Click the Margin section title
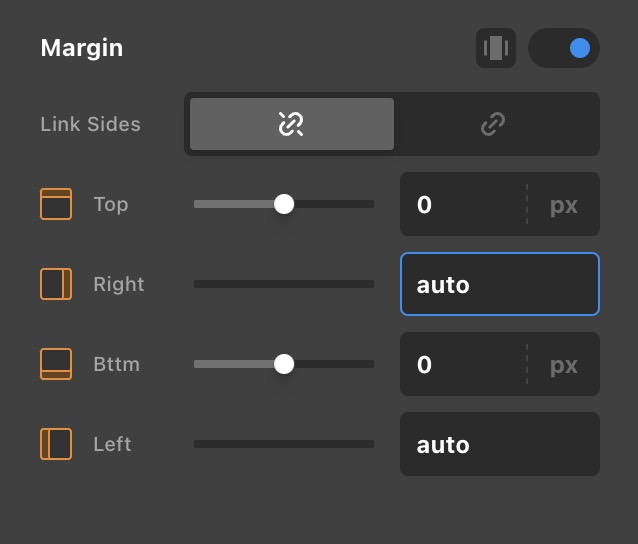The height and width of the screenshot is (544, 638). coord(82,48)
